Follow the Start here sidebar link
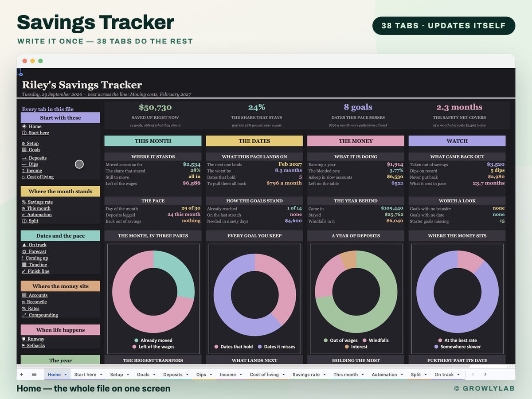This screenshot has width=532, height=399. tap(35, 133)
